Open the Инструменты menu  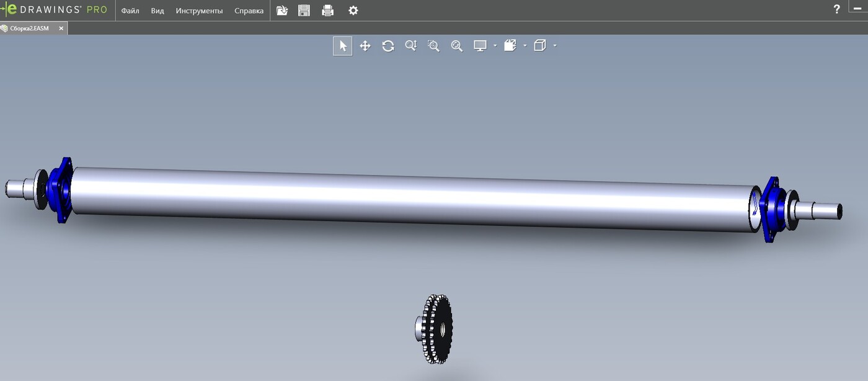click(199, 11)
